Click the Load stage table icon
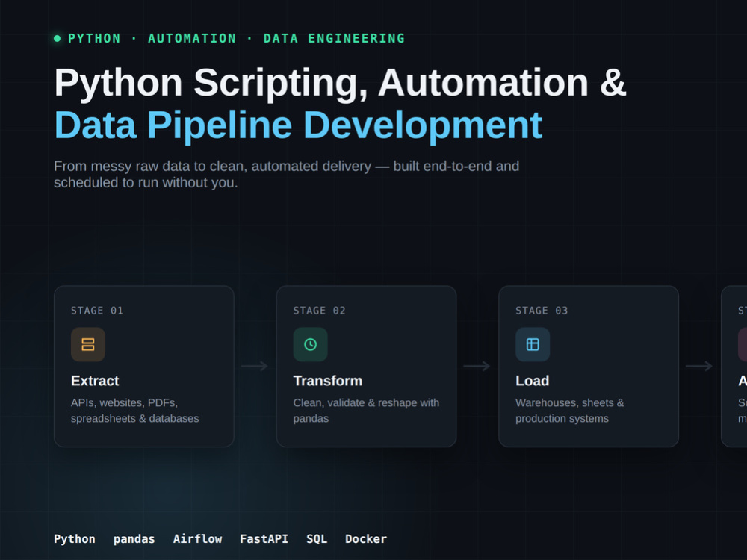Viewport: 747px width, 560px height. pos(533,344)
